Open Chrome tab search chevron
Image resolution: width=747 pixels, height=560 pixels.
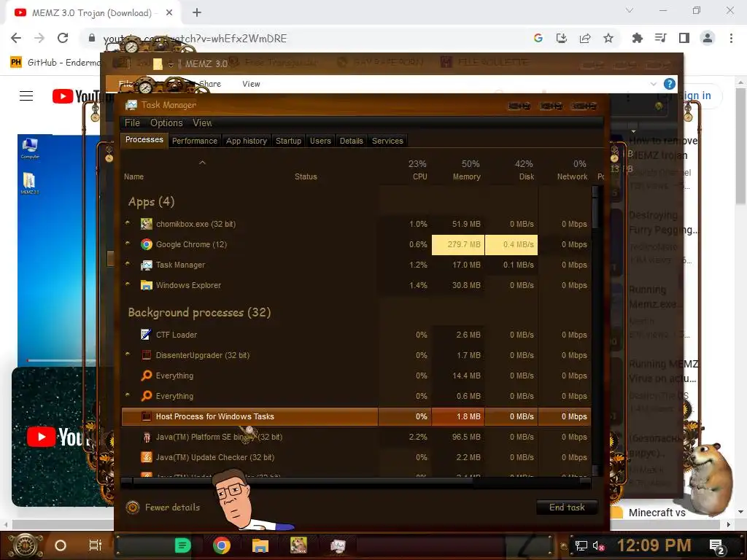630,10
